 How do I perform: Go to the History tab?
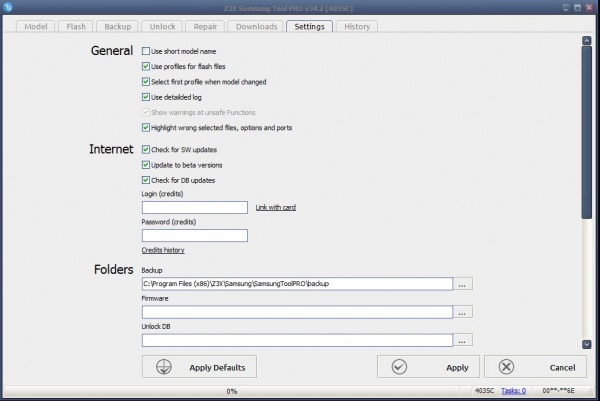coord(357,27)
